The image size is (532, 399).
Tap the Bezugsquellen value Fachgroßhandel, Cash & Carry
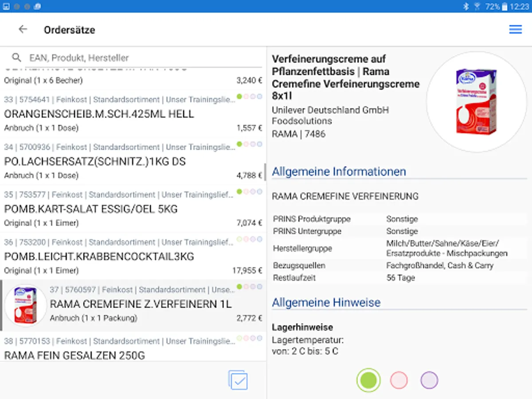[440, 266]
